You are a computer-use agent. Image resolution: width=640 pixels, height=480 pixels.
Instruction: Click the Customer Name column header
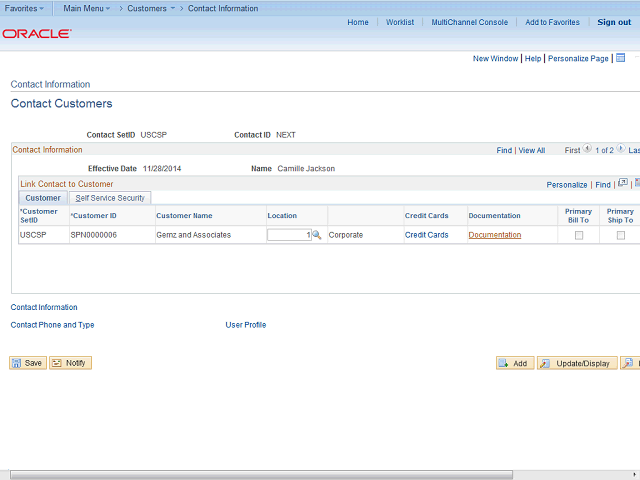(x=184, y=216)
